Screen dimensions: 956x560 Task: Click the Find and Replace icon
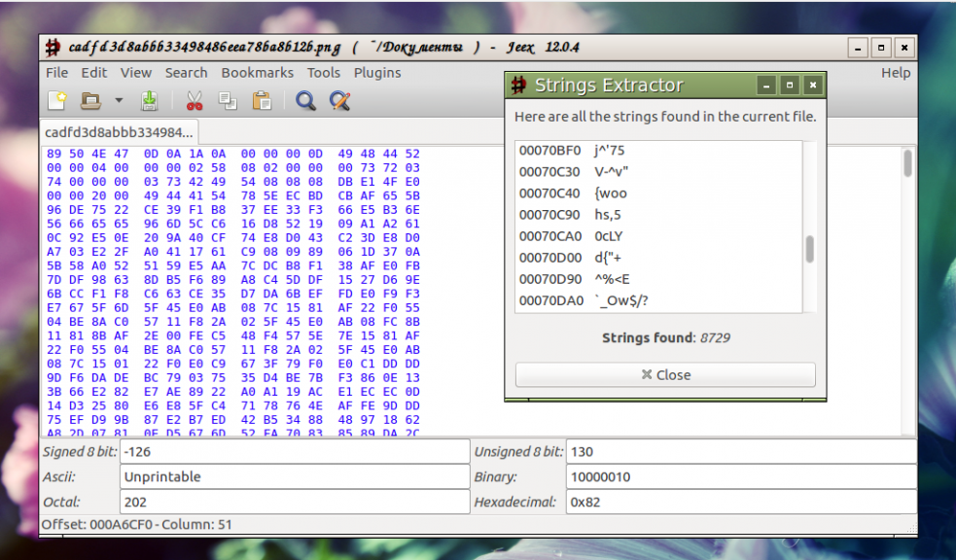click(x=340, y=100)
